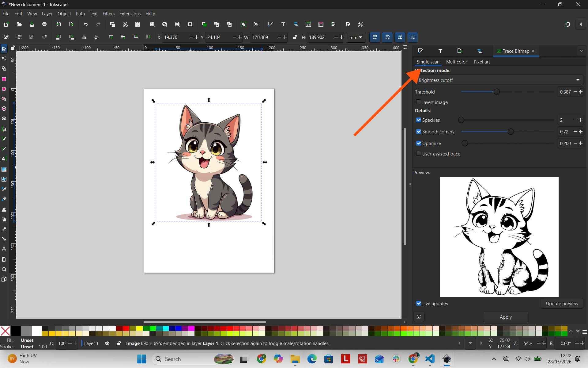This screenshot has height=368, width=588.
Task: Open the XML editor icon
Action: coord(308,24)
